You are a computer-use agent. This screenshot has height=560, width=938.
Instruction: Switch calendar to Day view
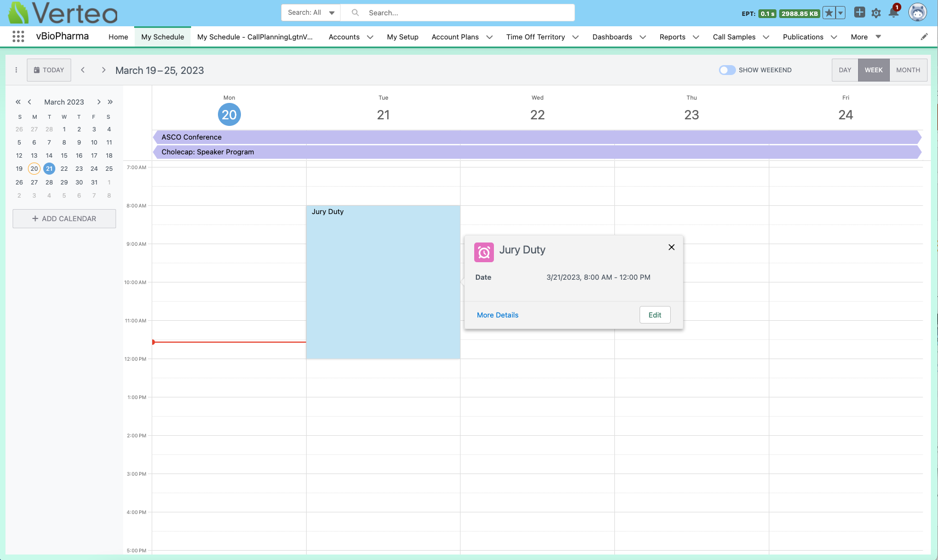(844, 70)
